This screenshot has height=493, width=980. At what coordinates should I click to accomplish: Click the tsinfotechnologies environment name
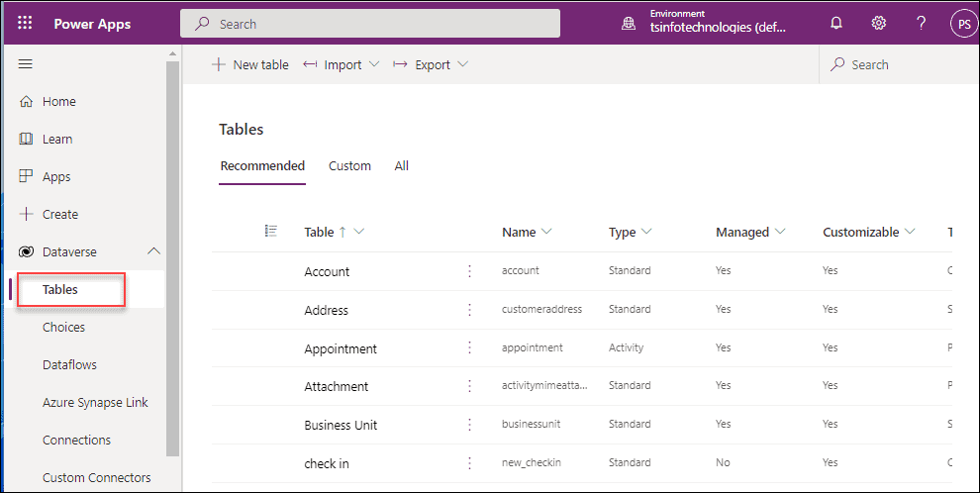(x=718, y=27)
